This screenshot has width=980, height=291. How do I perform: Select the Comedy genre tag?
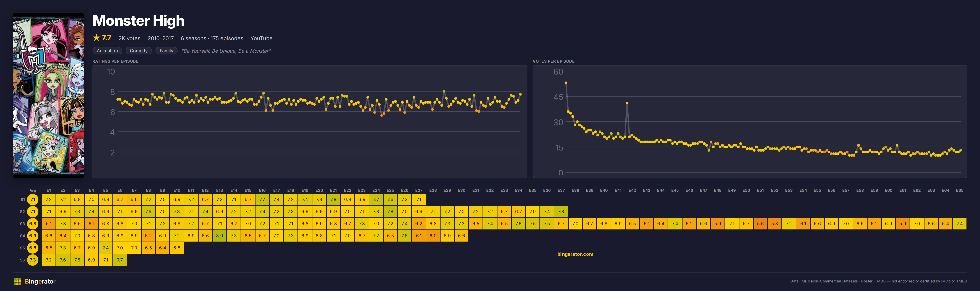(138, 51)
